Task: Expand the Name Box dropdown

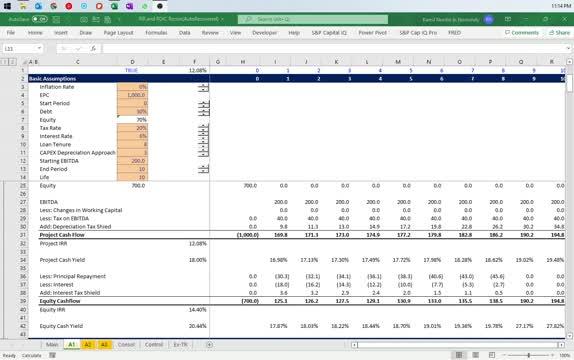Action: click(x=39, y=48)
